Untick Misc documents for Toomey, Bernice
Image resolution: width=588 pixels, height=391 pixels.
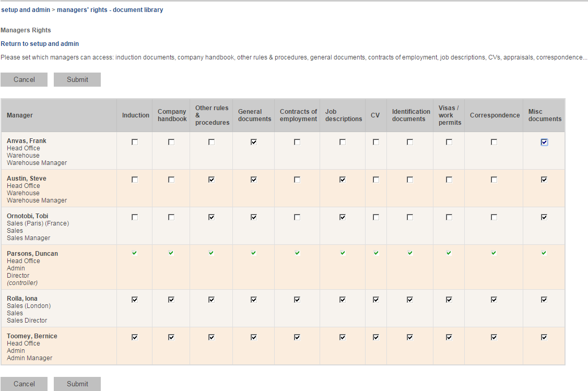[544, 337]
